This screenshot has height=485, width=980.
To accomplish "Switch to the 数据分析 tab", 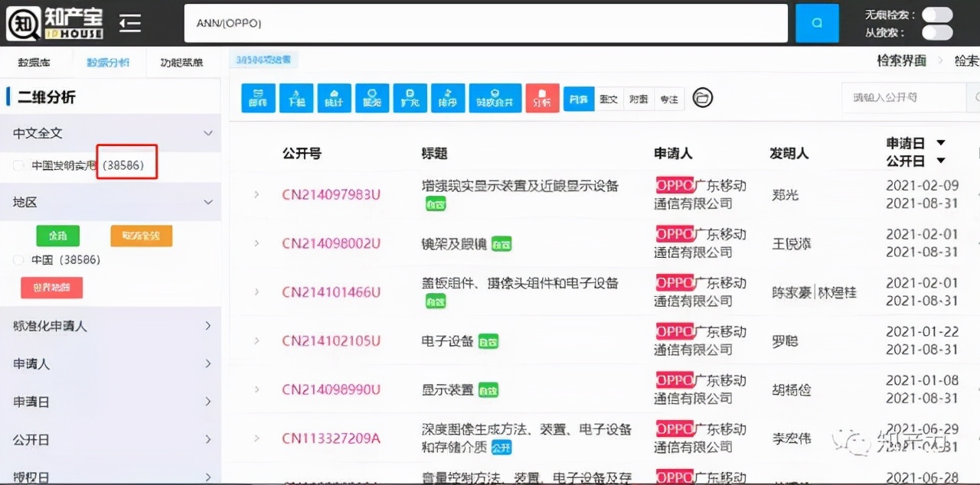I will pos(108,63).
